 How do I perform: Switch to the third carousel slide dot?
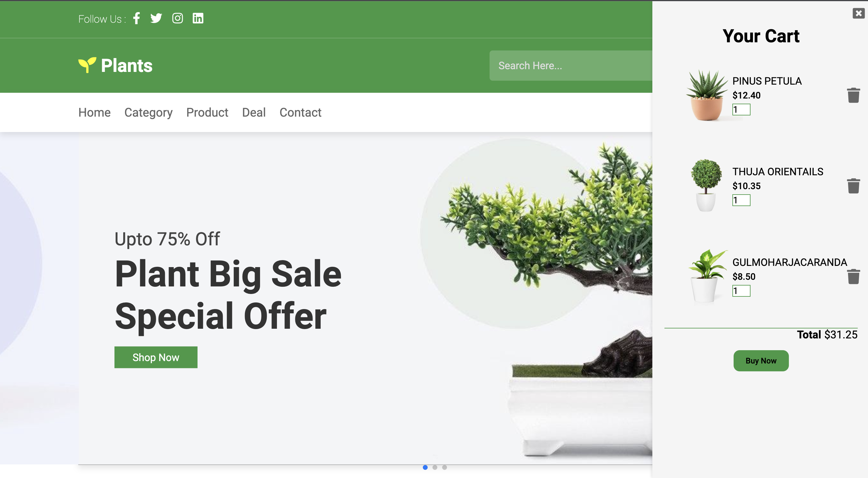click(445, 467)
